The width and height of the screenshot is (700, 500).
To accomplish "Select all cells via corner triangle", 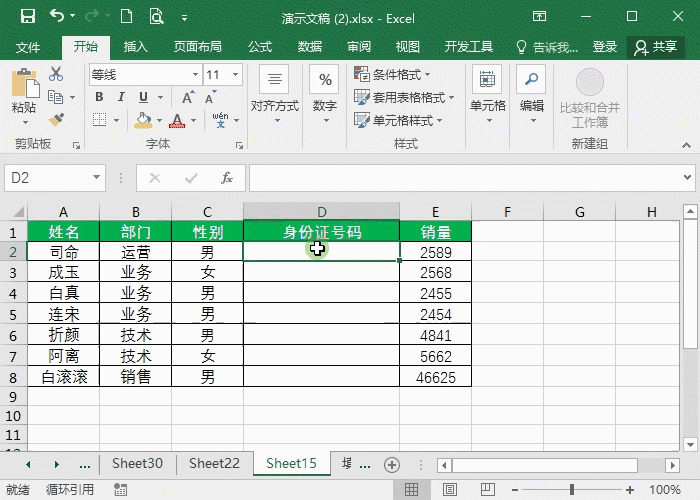I will pos(17,212).
